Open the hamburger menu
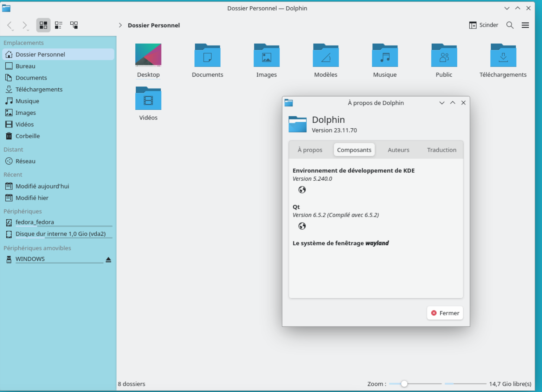The image size is (542, 392). click(x=525, y=25)
